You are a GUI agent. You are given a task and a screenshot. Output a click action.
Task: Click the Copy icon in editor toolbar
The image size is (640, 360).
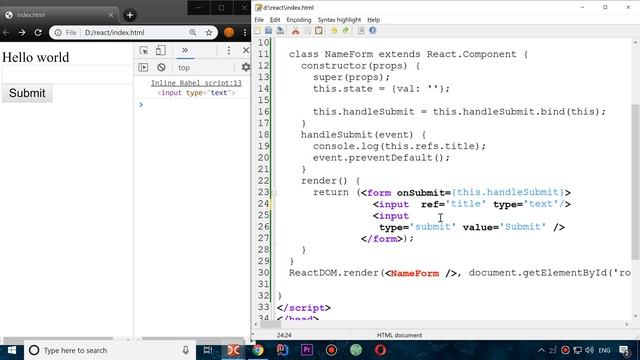tap(307, 31)
